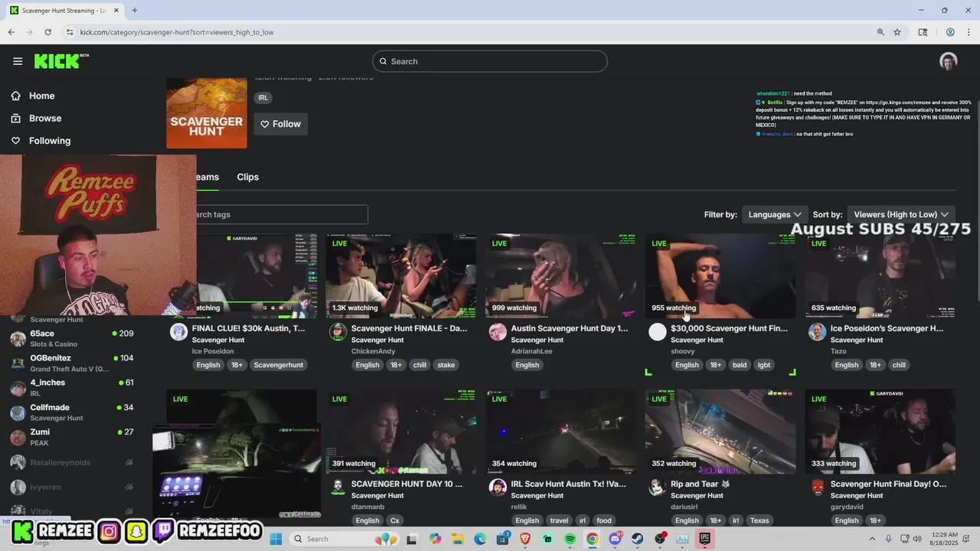Open OGBenitez channel in sidebar
Image resolution: width=980 pixels, height=551 pixels.
(73, 363)
